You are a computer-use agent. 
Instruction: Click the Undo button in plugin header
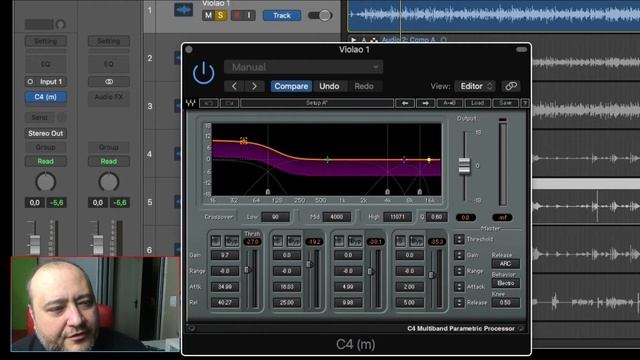click(x=329, y=86)
